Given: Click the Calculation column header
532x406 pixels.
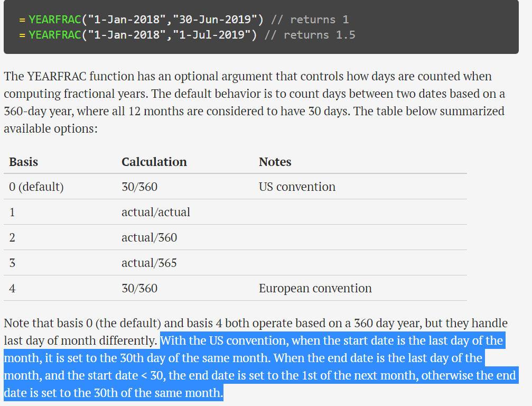Looking at the screenshot, I should pos(154,162).
